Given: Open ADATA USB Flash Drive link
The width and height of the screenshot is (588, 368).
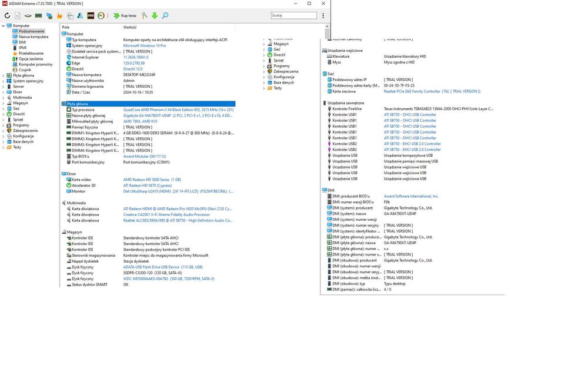Looking at the screenshot, I should [x=163, y=267].
